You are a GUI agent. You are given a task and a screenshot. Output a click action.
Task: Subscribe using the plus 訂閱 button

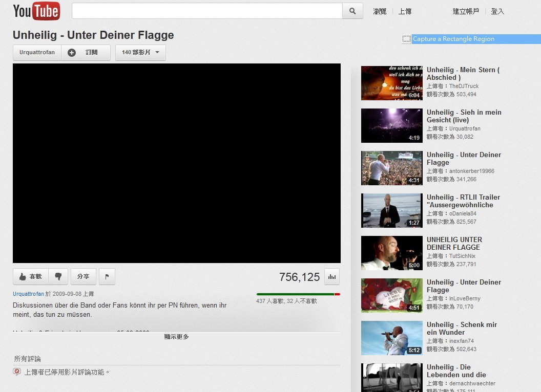tap(86, 52)
